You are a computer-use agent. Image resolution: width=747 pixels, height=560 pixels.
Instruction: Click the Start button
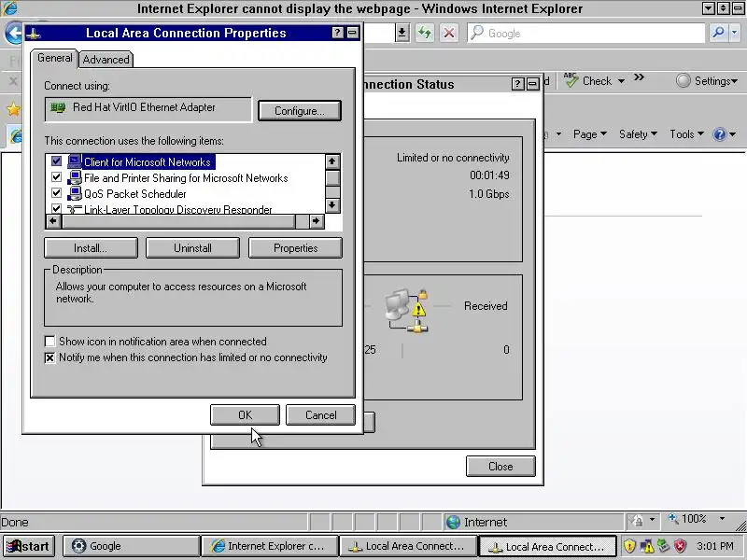pos(29,546)
